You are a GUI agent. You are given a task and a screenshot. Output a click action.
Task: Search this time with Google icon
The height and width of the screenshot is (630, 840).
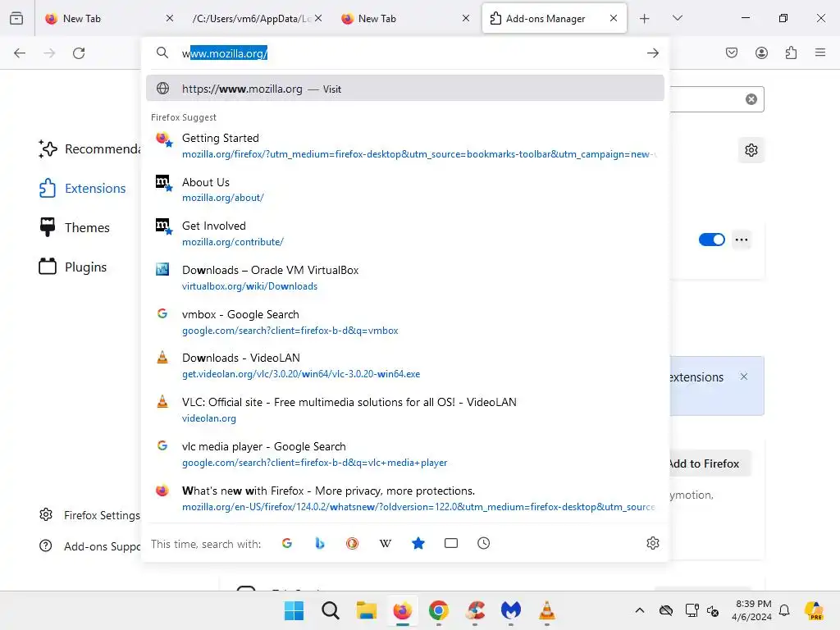286,543
